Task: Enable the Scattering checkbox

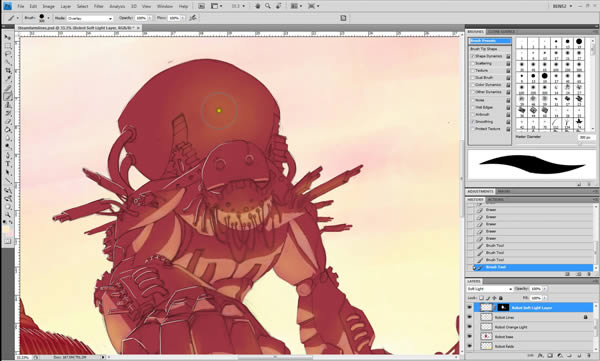Action: 473,63
